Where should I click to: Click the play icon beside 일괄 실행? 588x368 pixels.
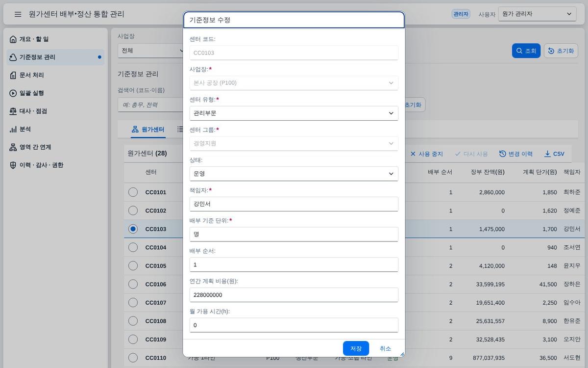click(x=13, y=93)
